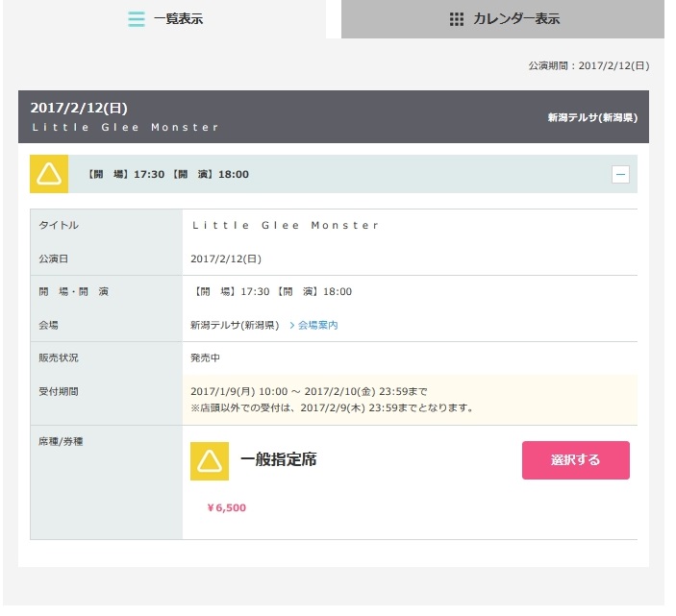Screen dimensions: 676x616
Task: Click the yellow triangle availability icon in time bar
Action: tap(49, 174)
